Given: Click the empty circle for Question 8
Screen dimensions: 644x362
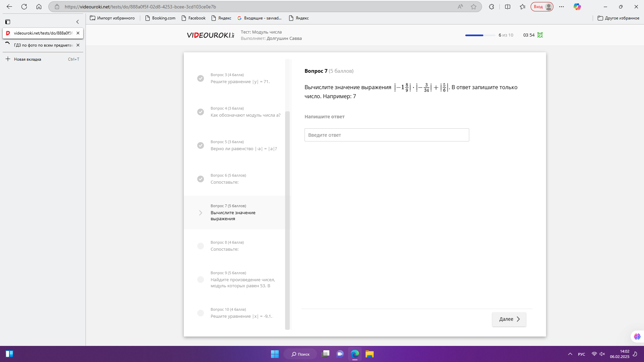Looking at the screenshot, I should [x=201, y=246].
